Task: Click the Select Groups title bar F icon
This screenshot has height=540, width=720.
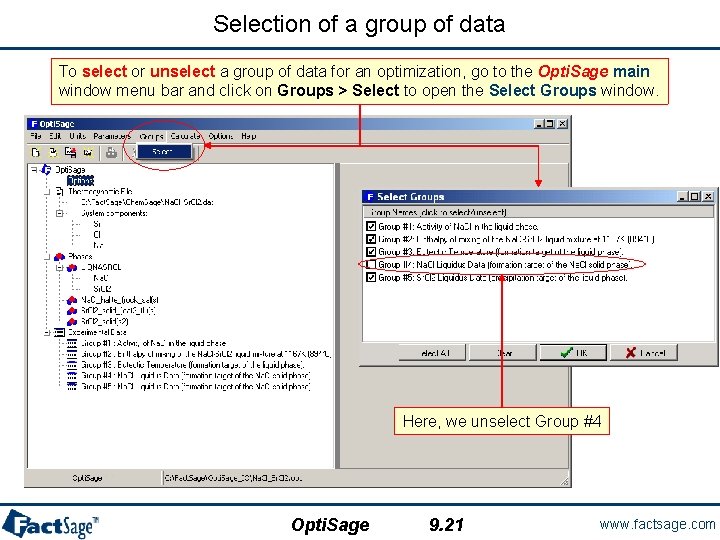Action: (x=370, y=197)
